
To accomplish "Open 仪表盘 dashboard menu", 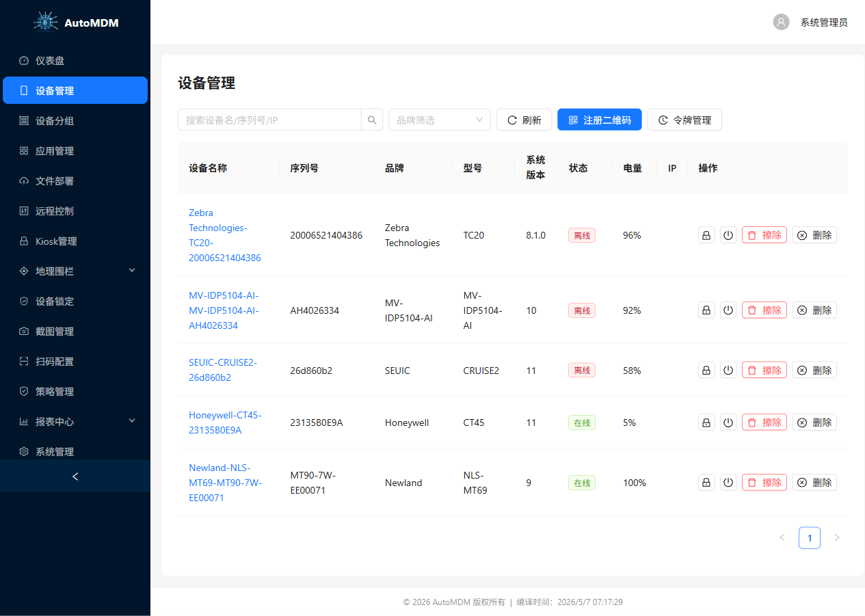I will point(75,60).
